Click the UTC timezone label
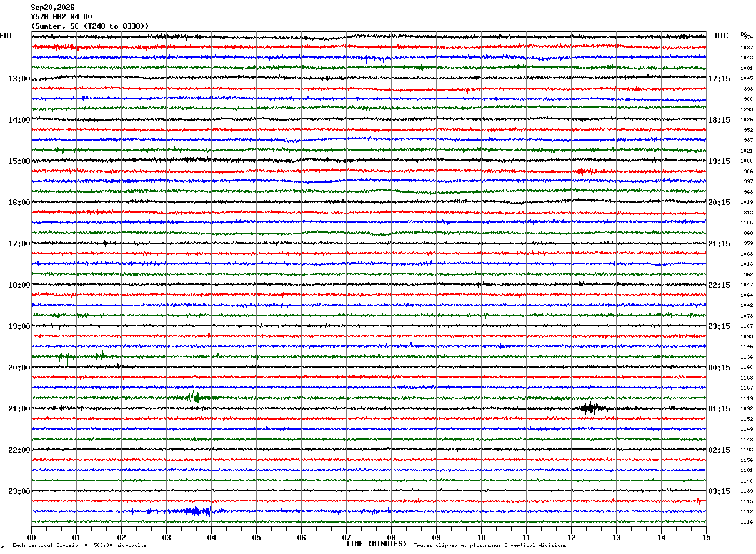The image size is (756, 554). 722,36
